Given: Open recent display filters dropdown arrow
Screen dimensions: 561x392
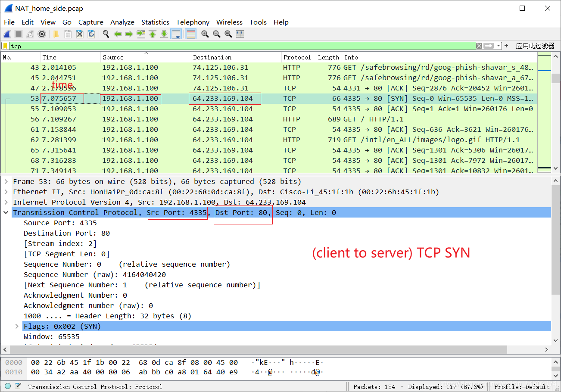Looking at the screenshot, I should [x=499, y=46].
